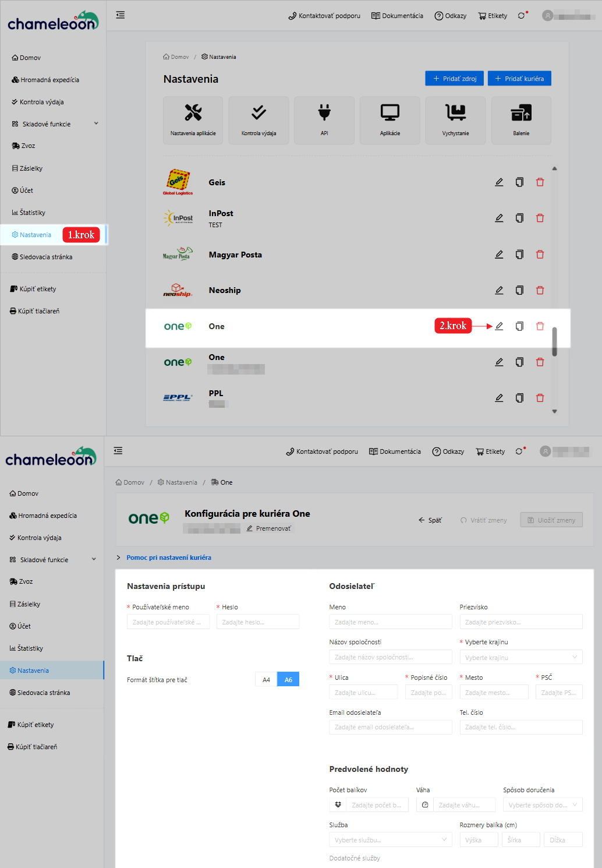The width and height of the screenshot is (602, 868).
Task: Edit the Neoship courier with pencil icon
Action: pyautogui.click(x=499, y=290)
